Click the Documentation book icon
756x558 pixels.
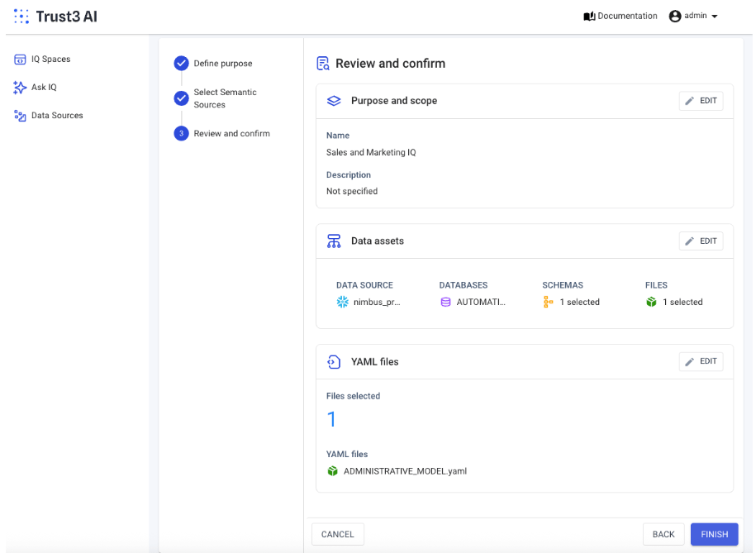coord(589,17)
